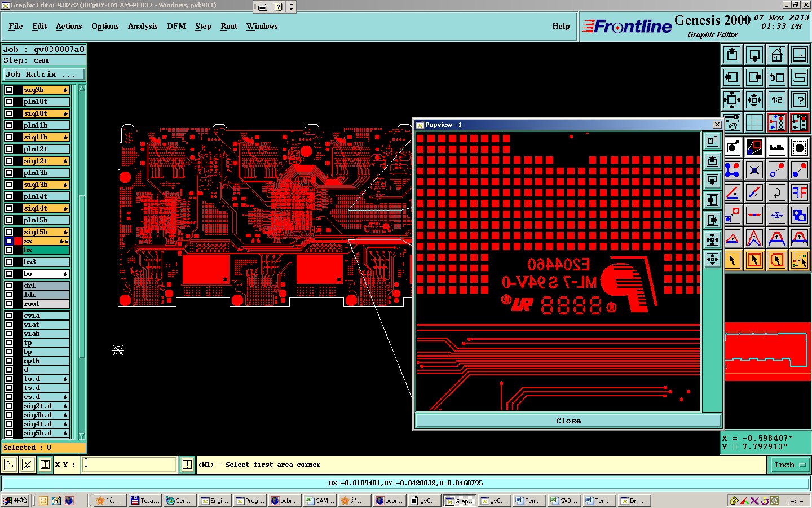812x508 pixels.
Task: Select the polygon area selection tool
Action: (x=777, y=260)
